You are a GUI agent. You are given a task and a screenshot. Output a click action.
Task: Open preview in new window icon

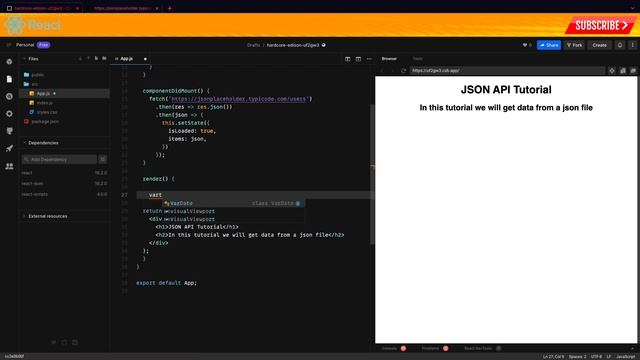[x=633, y=71]
